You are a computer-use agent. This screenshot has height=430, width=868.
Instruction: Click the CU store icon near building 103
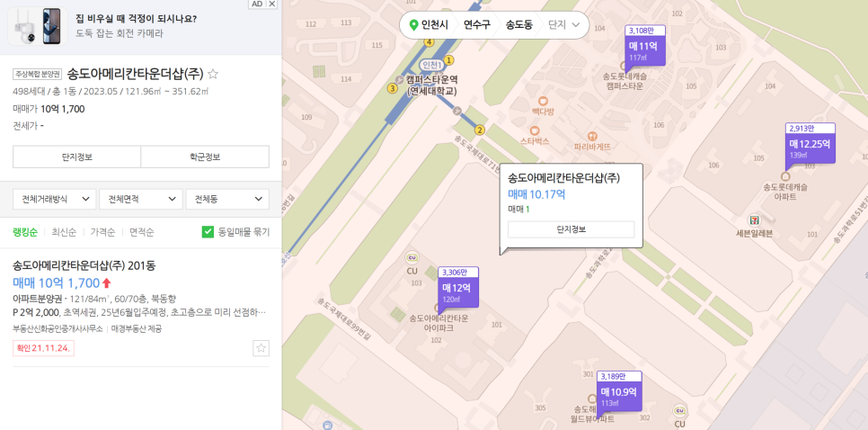[412, 257]
